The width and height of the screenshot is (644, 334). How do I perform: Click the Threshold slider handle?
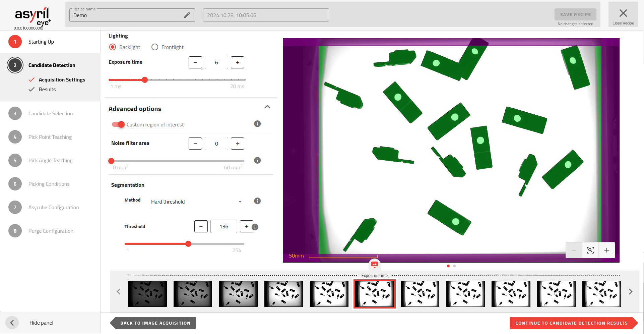point(188,244)
